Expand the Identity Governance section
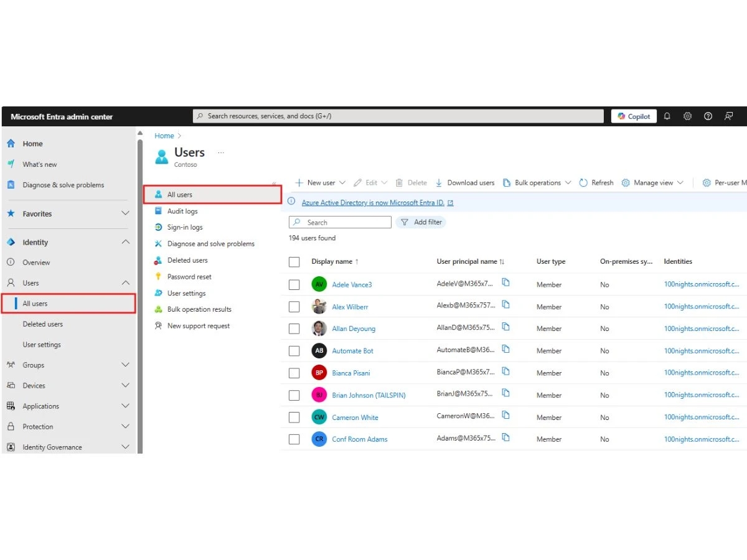 tap(125, 447)
